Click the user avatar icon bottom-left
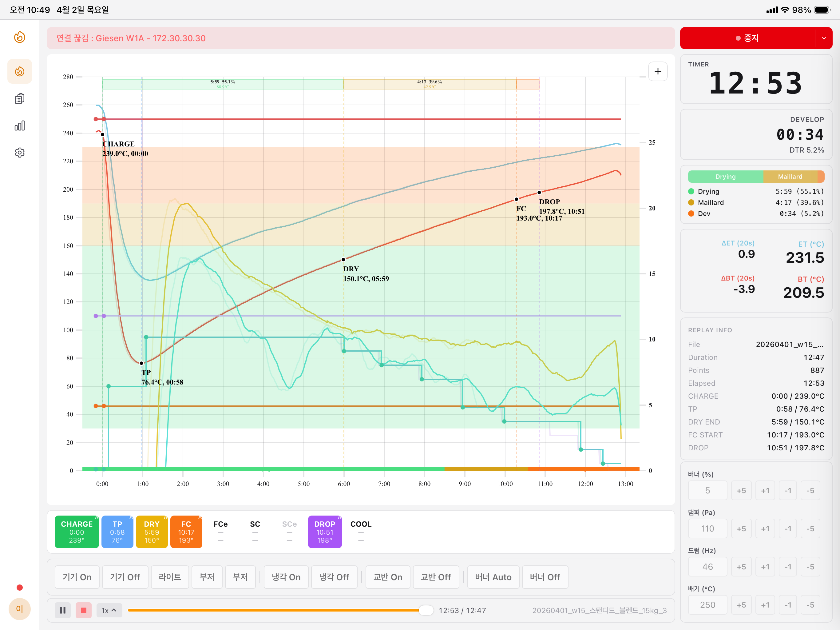The image size is (840, 630). tap(20, 609)
